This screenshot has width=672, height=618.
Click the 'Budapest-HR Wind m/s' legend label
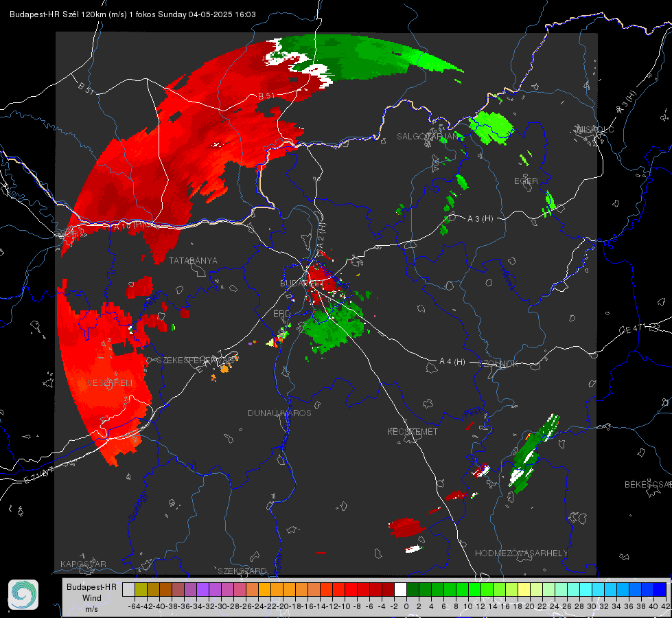point(91,598)
